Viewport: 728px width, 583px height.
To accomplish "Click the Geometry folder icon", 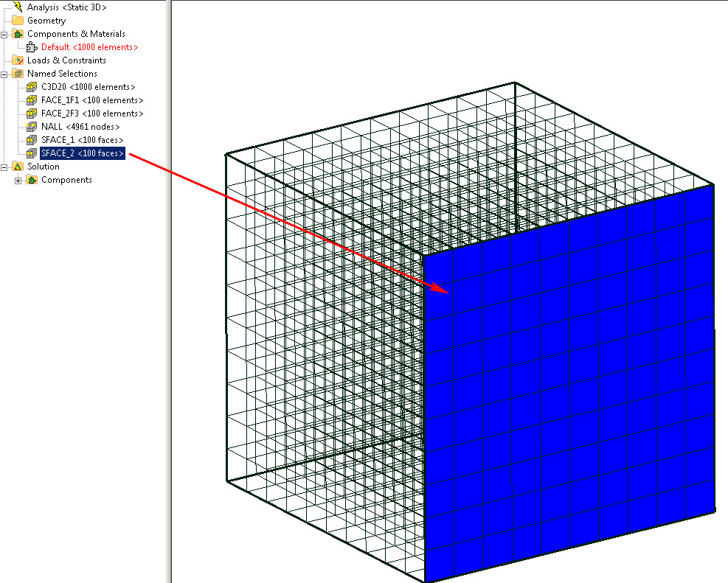I will (x=18, y=21).
